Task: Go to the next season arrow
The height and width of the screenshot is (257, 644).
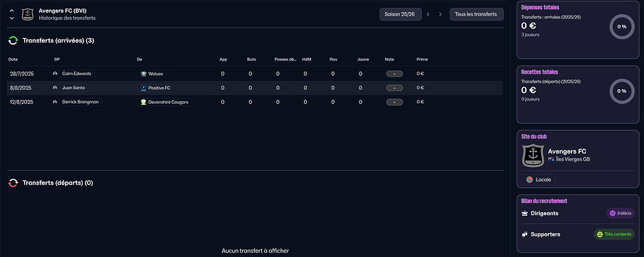Action: pyautogui.click(x=440, y=14)
